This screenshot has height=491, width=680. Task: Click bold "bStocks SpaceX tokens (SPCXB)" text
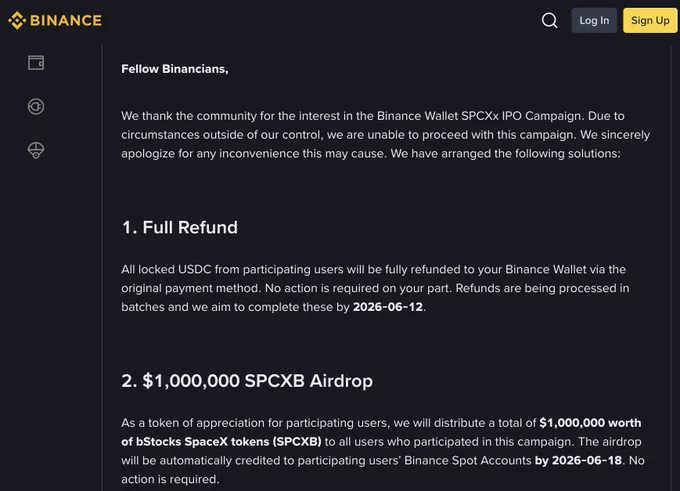point(229,442)
